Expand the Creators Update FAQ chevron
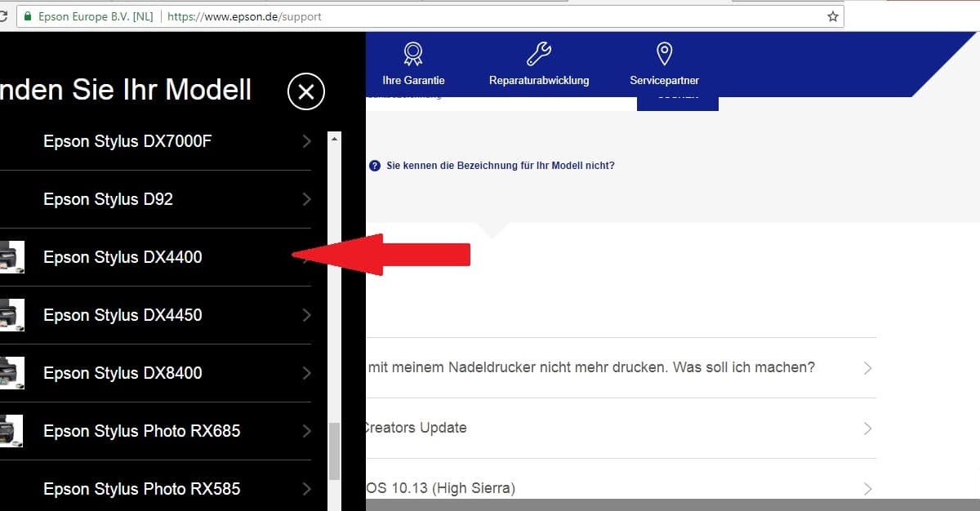This screenshot has width=980, height=511. 867,429
